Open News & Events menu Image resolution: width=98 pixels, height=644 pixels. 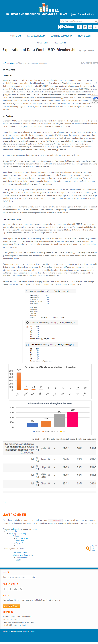pyautogui.click(x=86, y=36)
